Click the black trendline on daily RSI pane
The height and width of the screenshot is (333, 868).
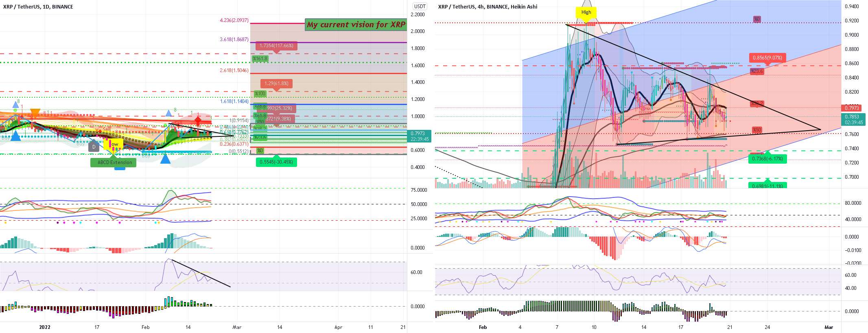coord(201,273)
